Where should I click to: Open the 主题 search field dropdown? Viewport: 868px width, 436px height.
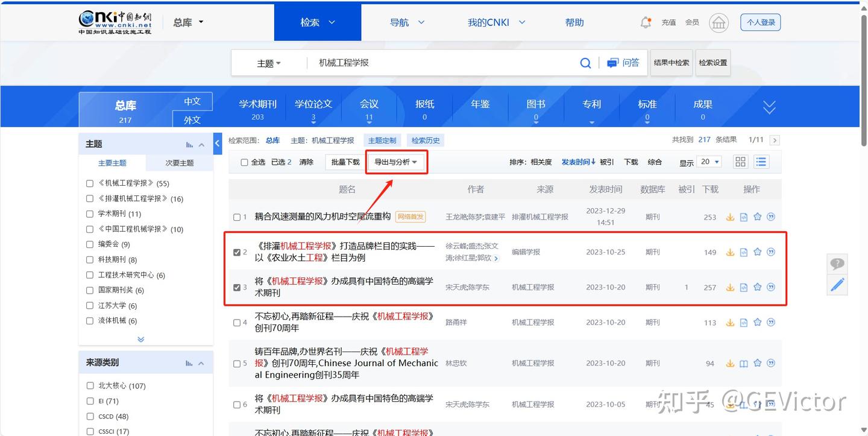pyautogui.click(x=269, y=63)
